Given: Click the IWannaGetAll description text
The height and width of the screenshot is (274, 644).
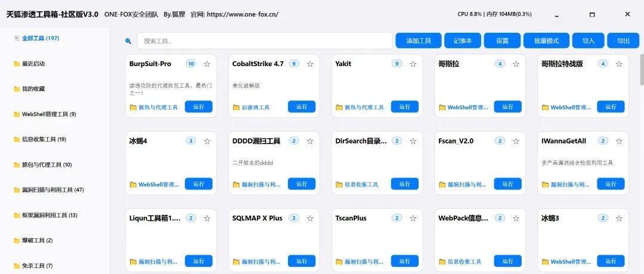Looking at the screenshot, I should (x=577, y=163).
